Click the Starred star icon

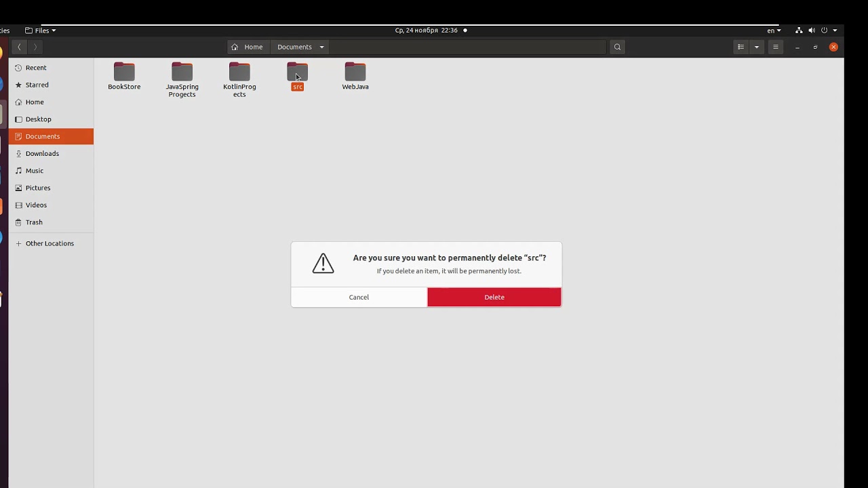click(x=18, y=85)
